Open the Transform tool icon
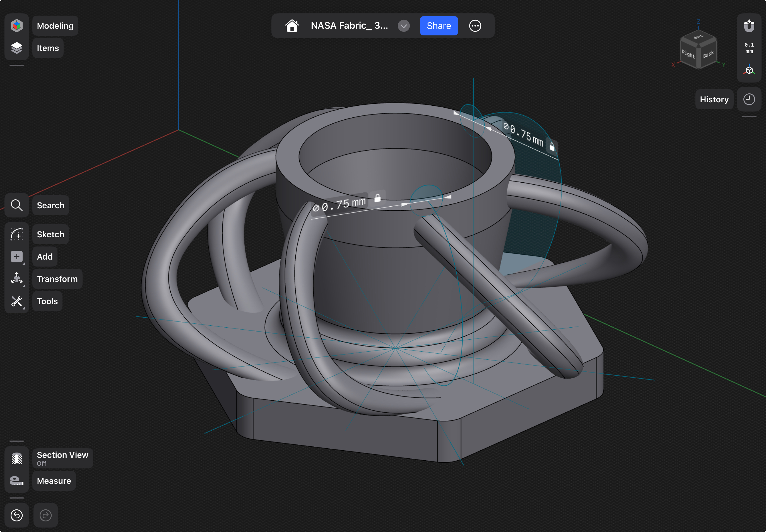766x532 pixels. coord(16,279)
